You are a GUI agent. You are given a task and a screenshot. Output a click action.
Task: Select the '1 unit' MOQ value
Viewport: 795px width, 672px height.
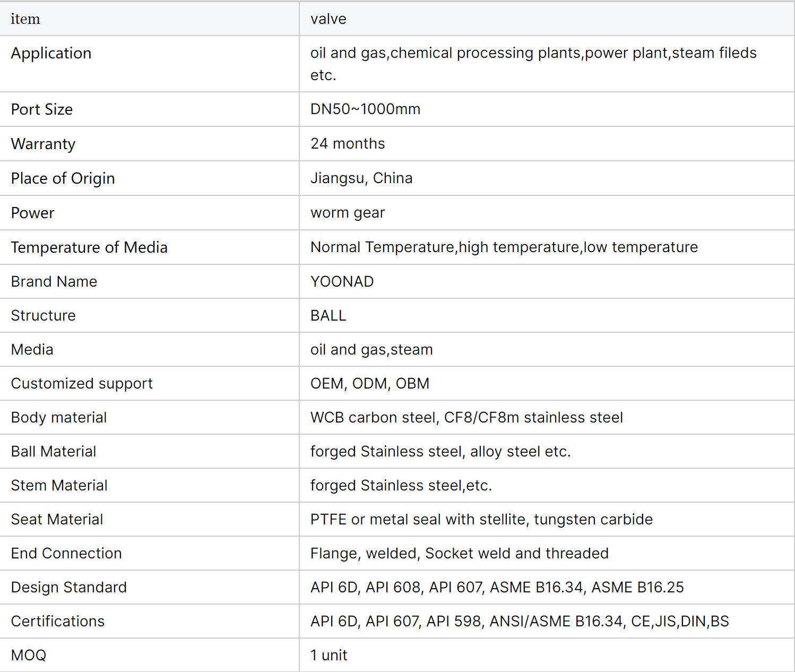[329, 655]
